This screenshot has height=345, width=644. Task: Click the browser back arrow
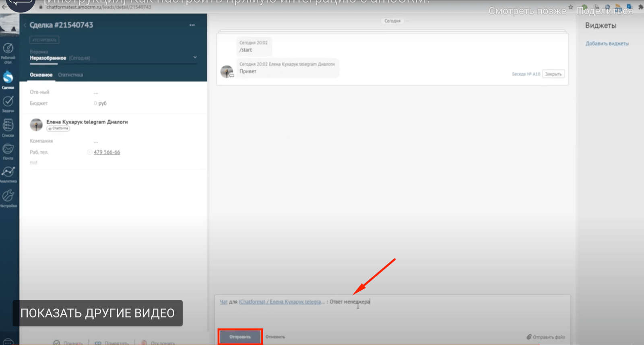(4, 7)
